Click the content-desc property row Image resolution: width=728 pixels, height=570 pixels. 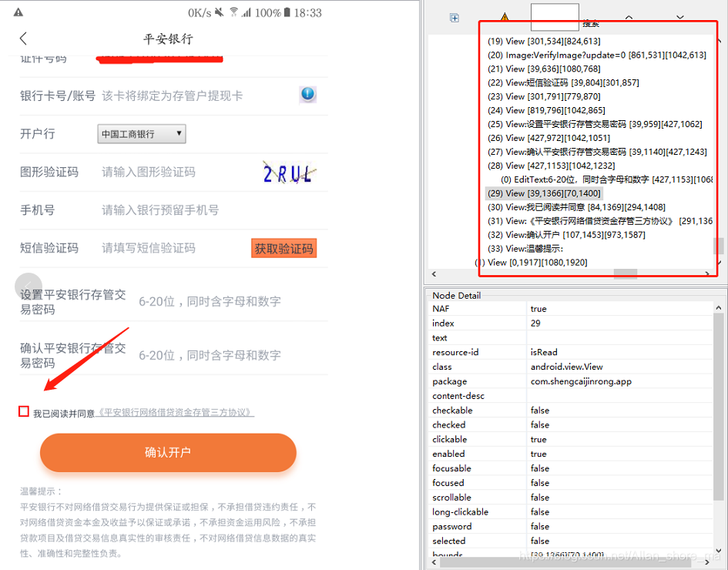[571, 396]
